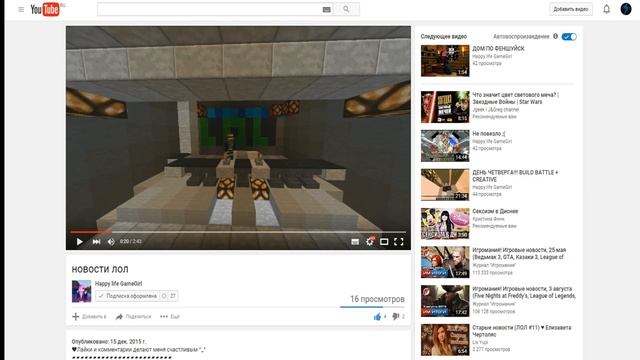Toggle subtitles in the player
The image size is (640, 360).
[x=355, y=242]
